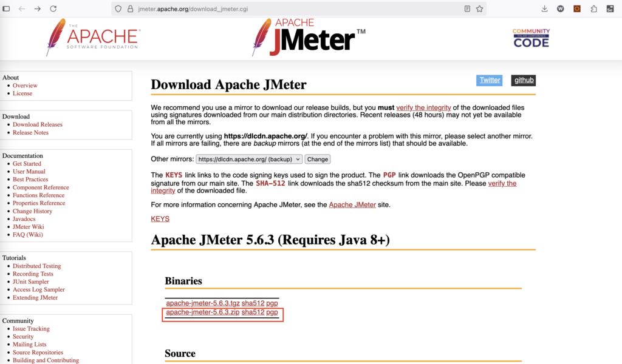Go forward using the browser forward arrow
The height and width of the screenshot is (364, 622).
click(x=37, y=8)
